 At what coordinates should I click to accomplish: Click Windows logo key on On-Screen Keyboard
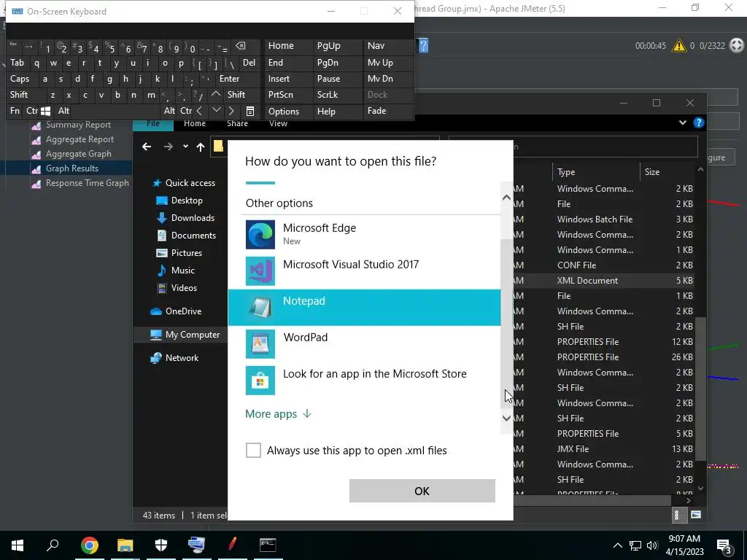click(46, 112)
